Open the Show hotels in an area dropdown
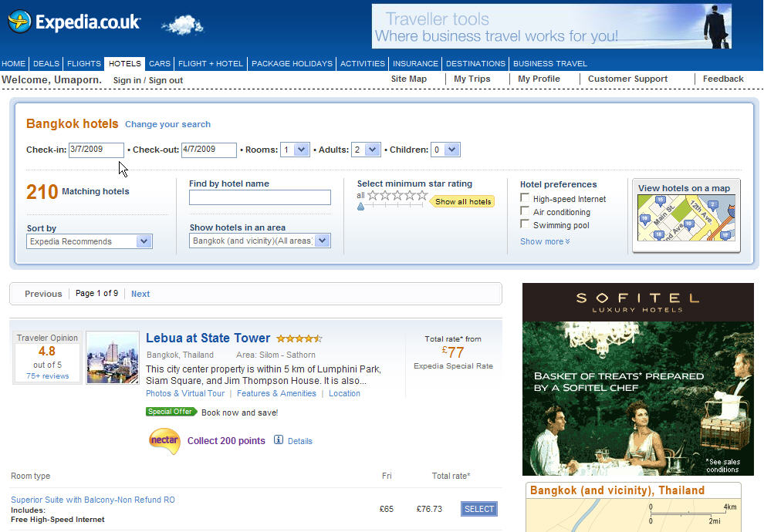Screen dimensions: 764x532 (x=260, y=241)
